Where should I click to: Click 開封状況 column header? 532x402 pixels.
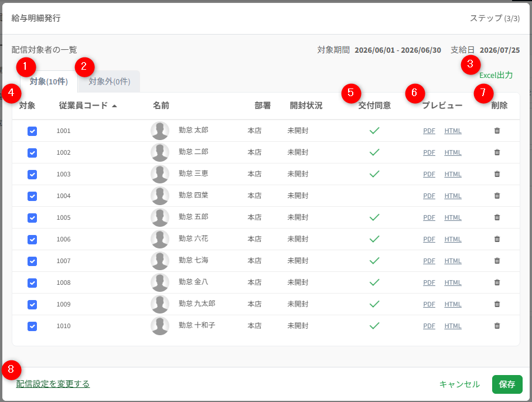(x=306, y=105)
